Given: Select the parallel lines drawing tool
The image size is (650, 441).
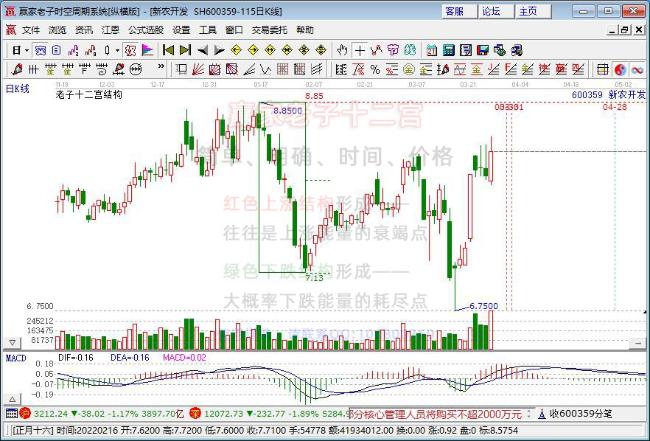Looking at the screenshot, I should pos(316,69).
